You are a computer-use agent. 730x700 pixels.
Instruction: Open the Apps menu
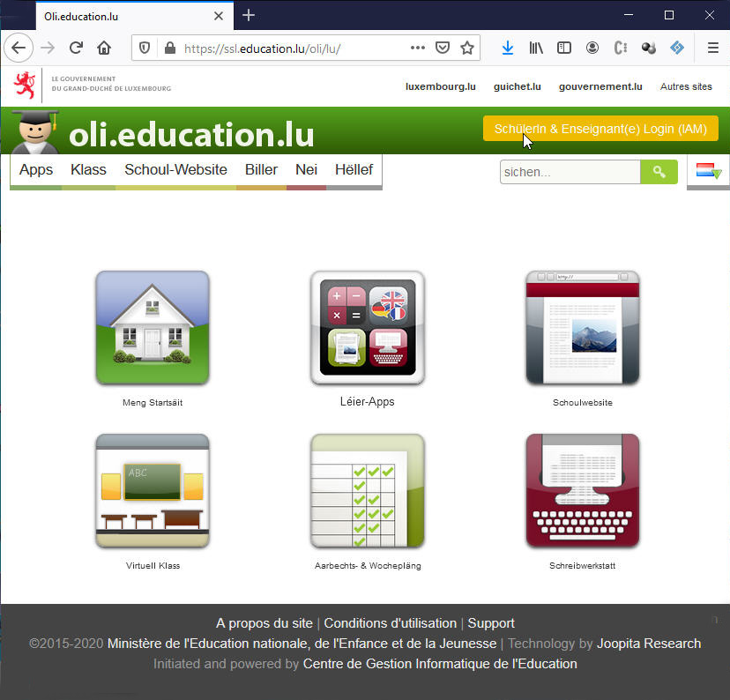tap(36, 169)
